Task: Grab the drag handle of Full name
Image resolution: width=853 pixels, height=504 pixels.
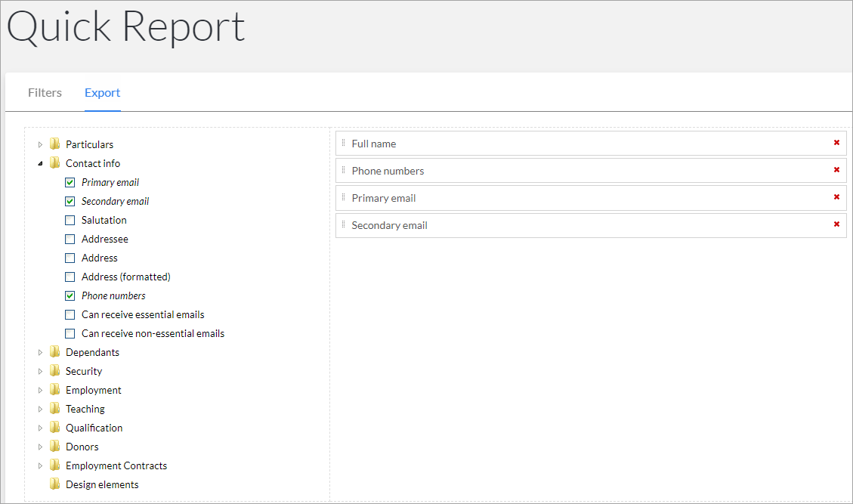Action: 343,143
